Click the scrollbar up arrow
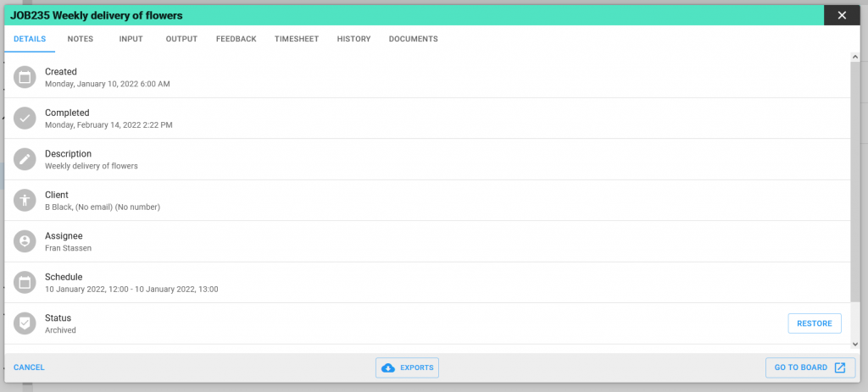The width and height of the screenshot is (868, 392). [x=855, y=57]
